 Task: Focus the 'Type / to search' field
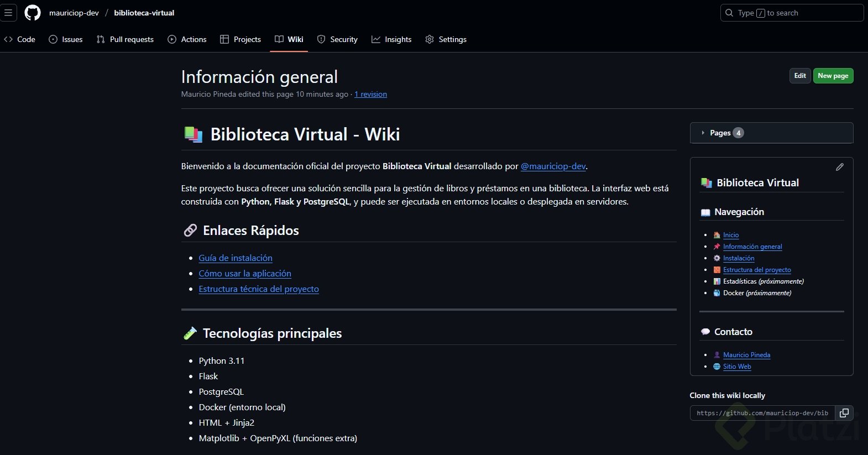click(792, 13)
